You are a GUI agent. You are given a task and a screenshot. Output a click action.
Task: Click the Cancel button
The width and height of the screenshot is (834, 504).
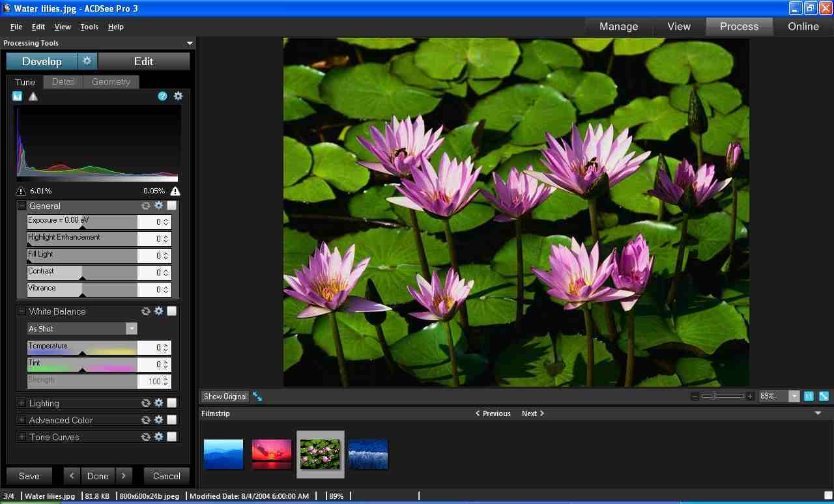click(166, 476)
